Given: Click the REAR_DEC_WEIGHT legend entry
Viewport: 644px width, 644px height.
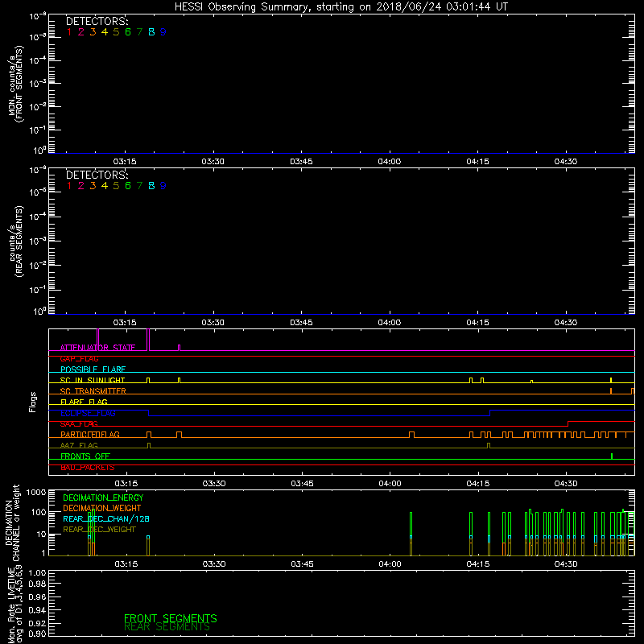Looking at the screenshot, I should click(99, 530).
